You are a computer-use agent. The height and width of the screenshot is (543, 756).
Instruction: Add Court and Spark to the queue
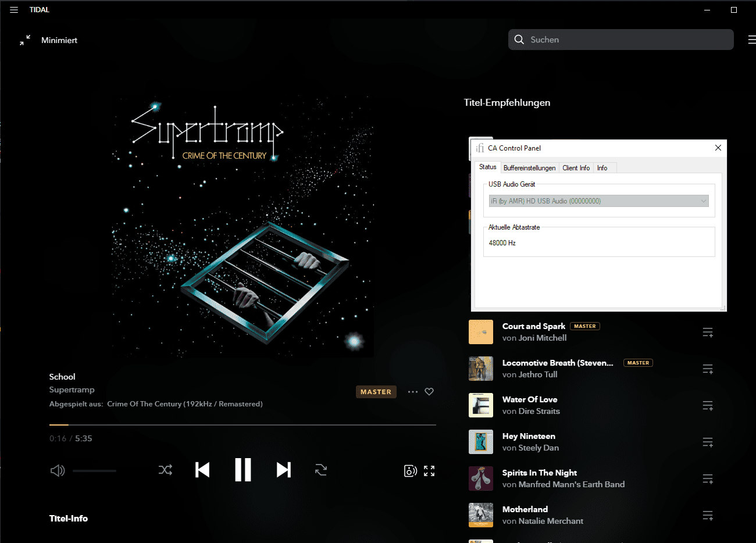(708, 333)
